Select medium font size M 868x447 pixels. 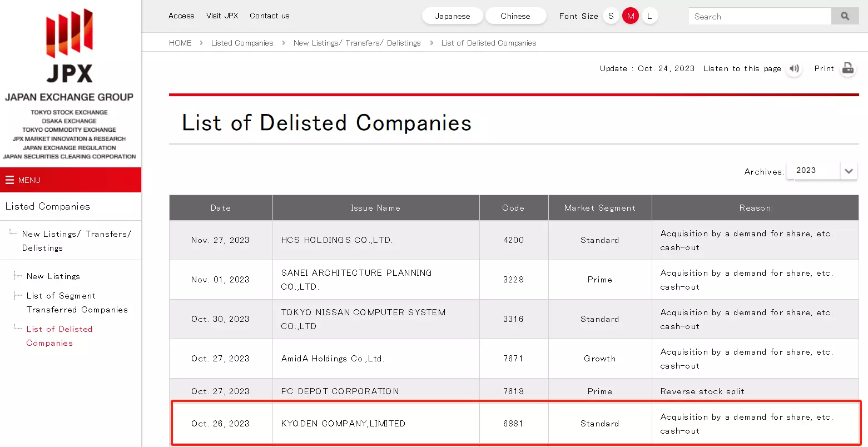point(630,16)
